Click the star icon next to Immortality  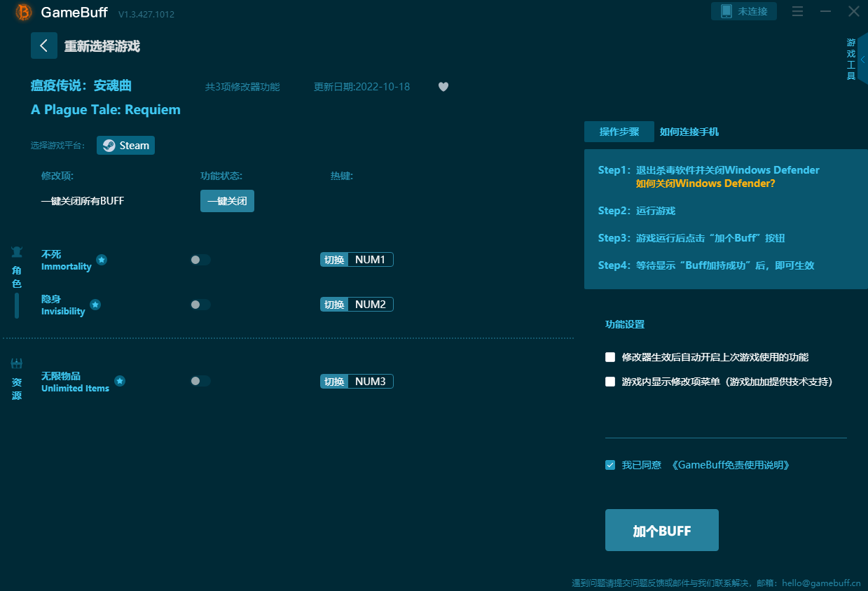pyautogui.click(x=102, y=260)
